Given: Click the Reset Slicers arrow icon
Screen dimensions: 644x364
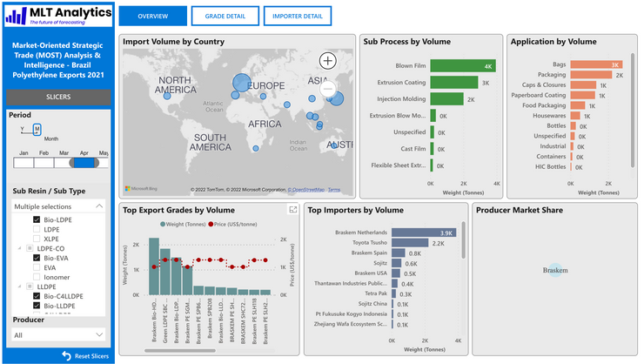Looking at the screenshot, I should [66, 356].
